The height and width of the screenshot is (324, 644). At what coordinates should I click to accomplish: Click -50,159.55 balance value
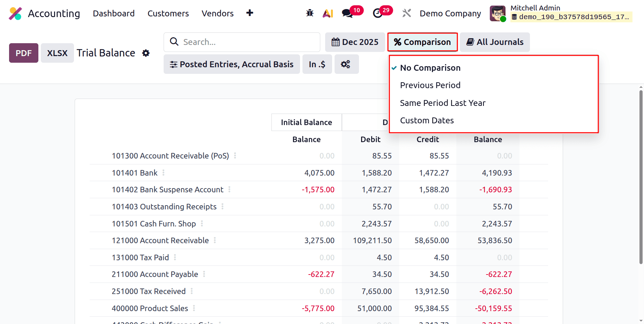point(493,308)
